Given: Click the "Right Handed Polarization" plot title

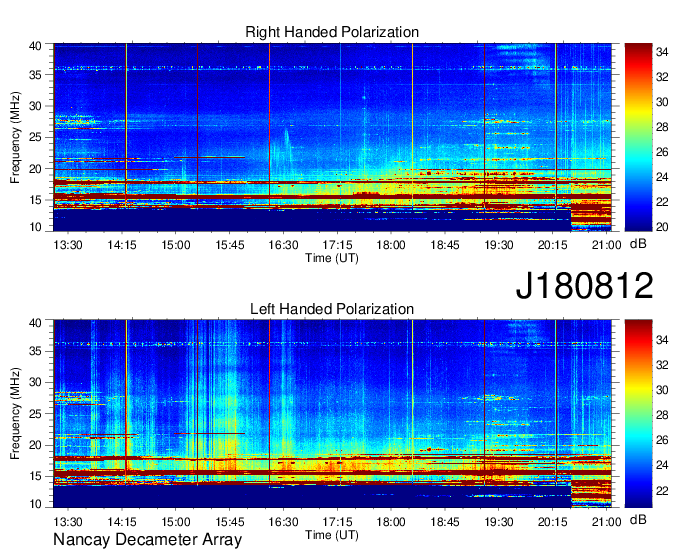Looking at the screenshot, I should (x=332, y=32).
